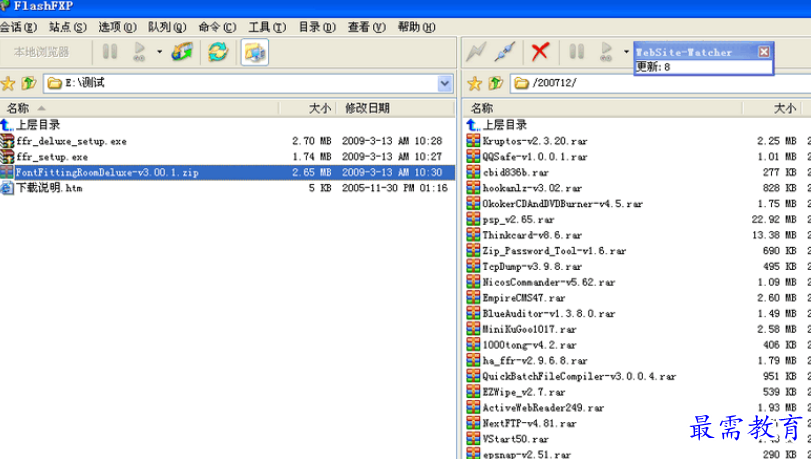The width and height of the screenshot is (811, 459).
Task: Expand the right play button dropdown arrow
Action: click(626, 52)
